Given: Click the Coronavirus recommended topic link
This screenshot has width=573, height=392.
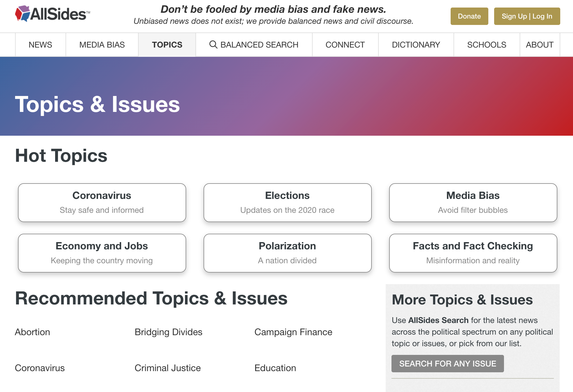Looking at the screenshot, I should 40,368.
